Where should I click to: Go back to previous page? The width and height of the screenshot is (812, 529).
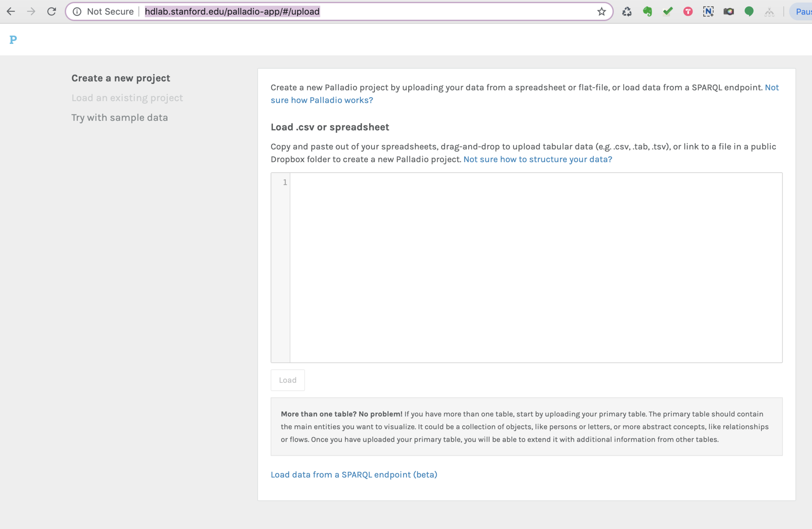[11, 12]
